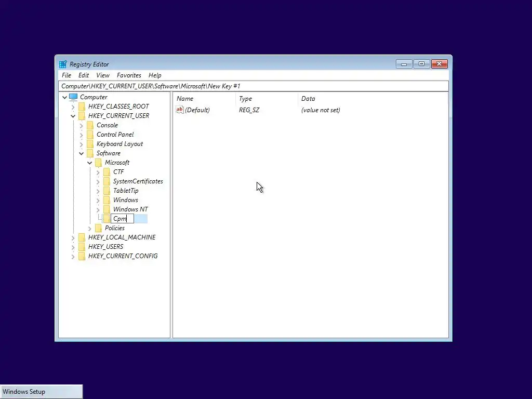Click the HKEY_LOCAL_MACHINE folder icon
This screenshot has height=399, width=532.
pyautogui.click(x=82, y=237)
